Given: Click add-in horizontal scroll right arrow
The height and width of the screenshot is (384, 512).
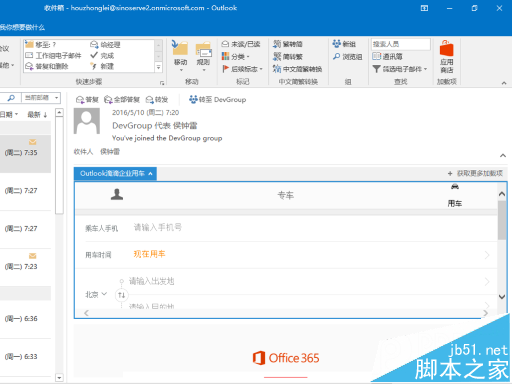Looking at the screenshot, I should click(x=485, y=313).
